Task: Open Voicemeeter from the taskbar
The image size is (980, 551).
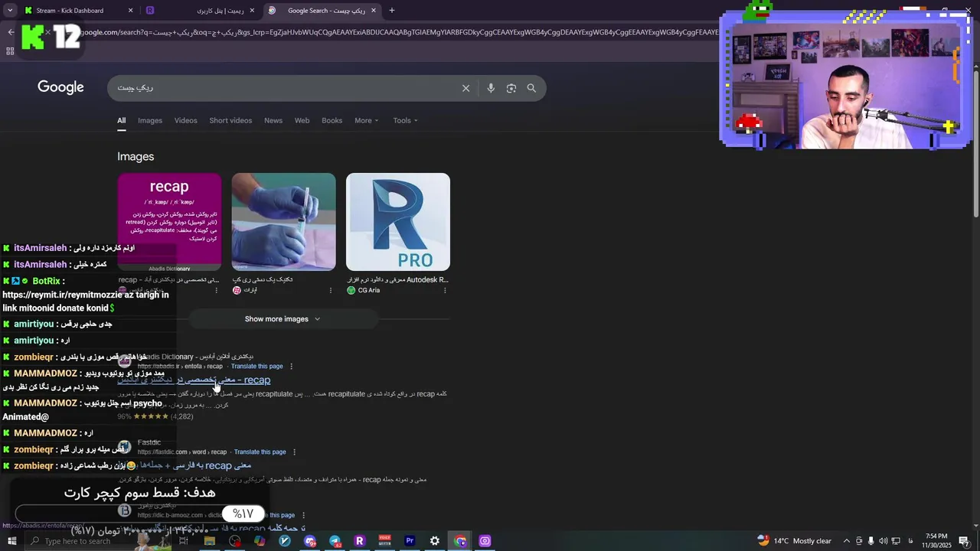Action: coord(384,541)
